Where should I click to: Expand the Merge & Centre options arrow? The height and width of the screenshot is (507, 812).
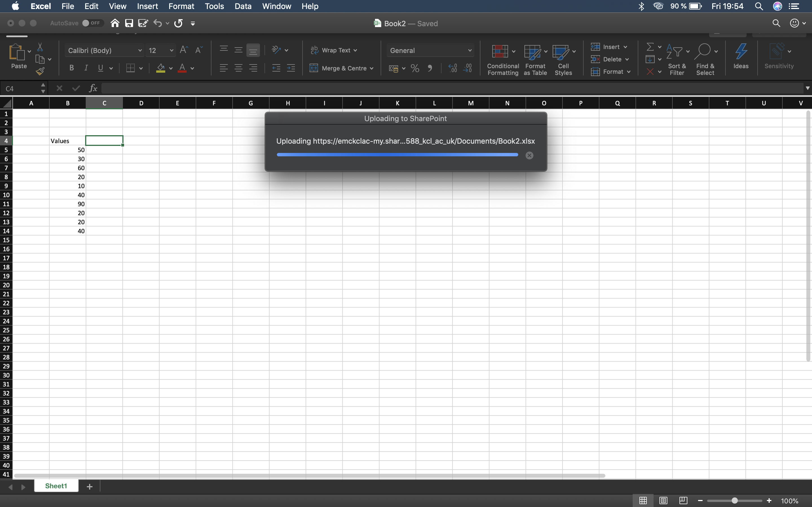coord(372,68)
